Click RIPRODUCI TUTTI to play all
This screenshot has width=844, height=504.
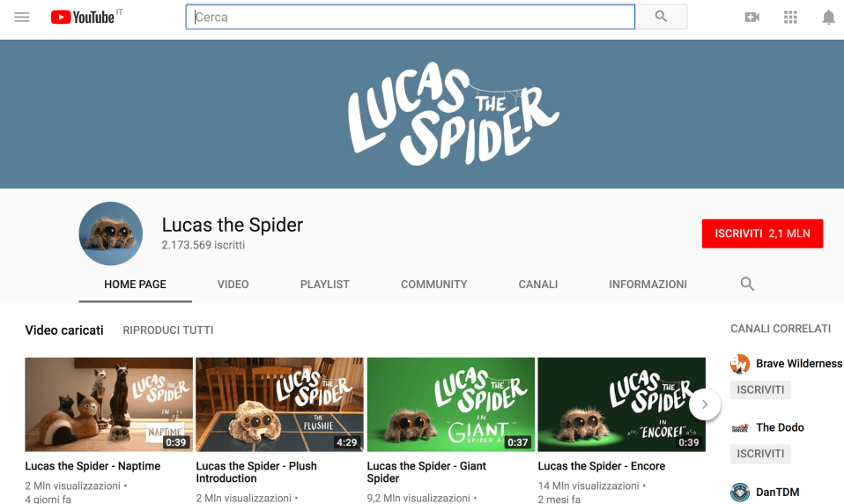pyautogui.click(x=168, y=330)
